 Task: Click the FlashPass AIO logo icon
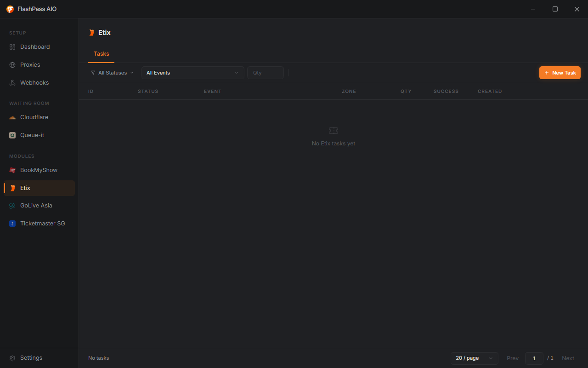click(10, 9)
